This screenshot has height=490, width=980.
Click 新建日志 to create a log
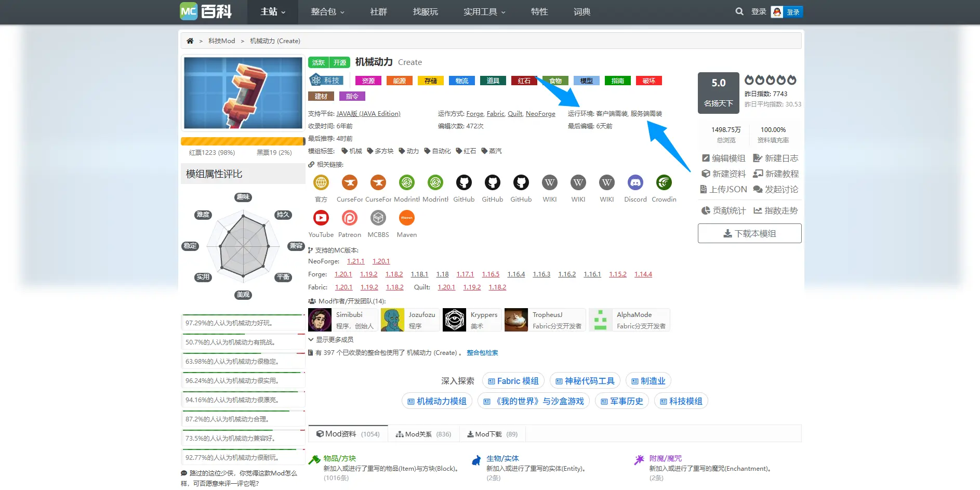pos(776,158)
